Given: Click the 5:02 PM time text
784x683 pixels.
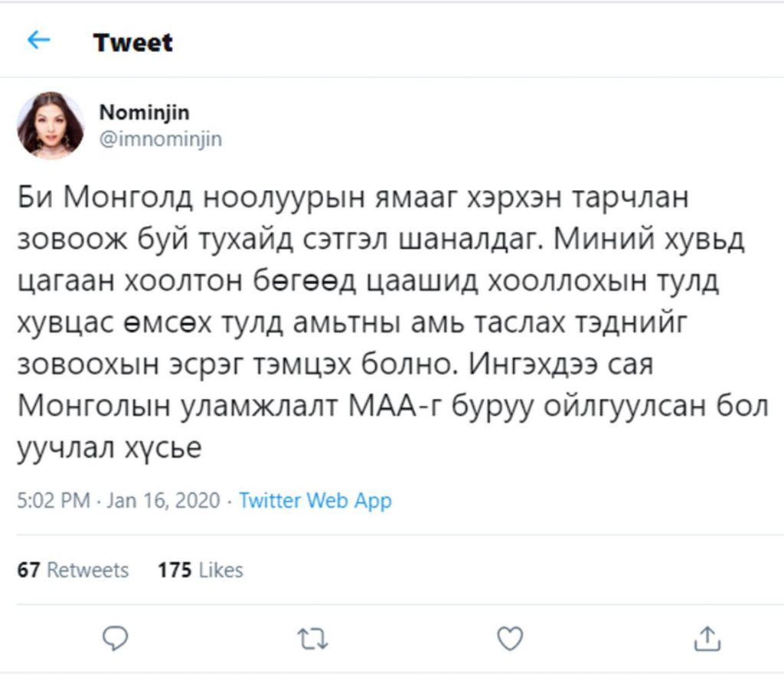Looking at the screenshot, I should [53, 501].
